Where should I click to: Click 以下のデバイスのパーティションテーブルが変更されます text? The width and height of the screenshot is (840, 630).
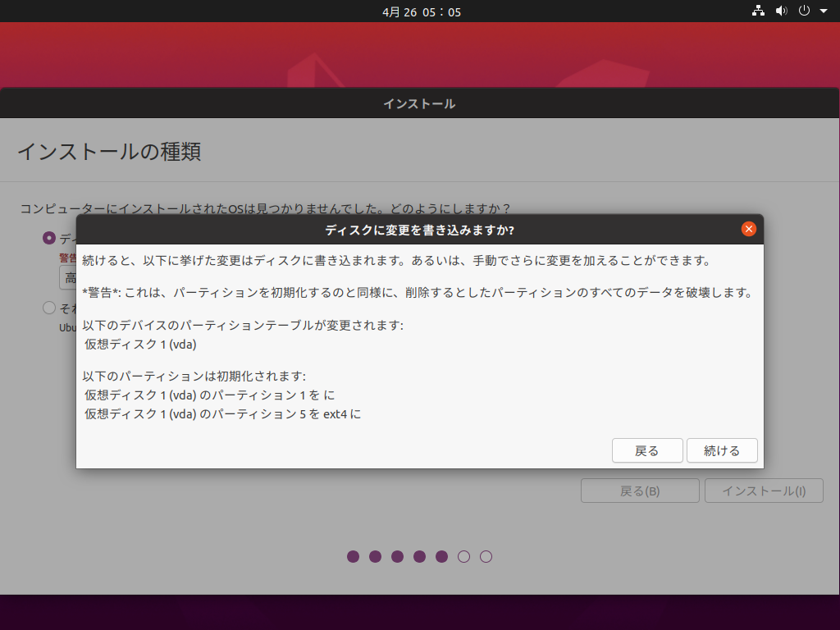click(x=243, y=325)
